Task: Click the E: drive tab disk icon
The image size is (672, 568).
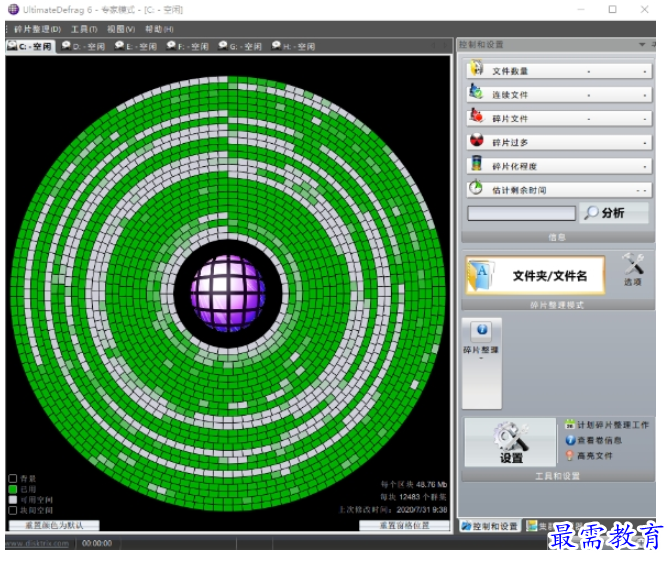Action: coord(119,45)
